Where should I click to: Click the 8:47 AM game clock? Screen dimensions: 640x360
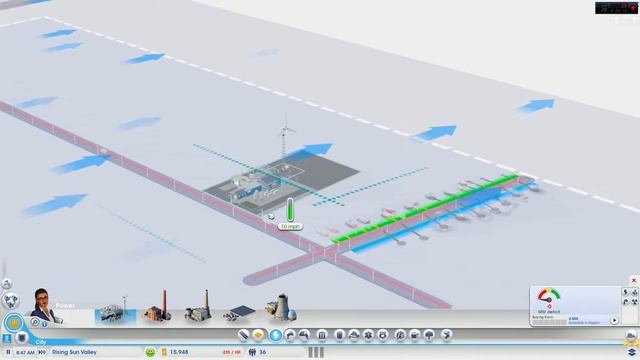pos(25,352)
